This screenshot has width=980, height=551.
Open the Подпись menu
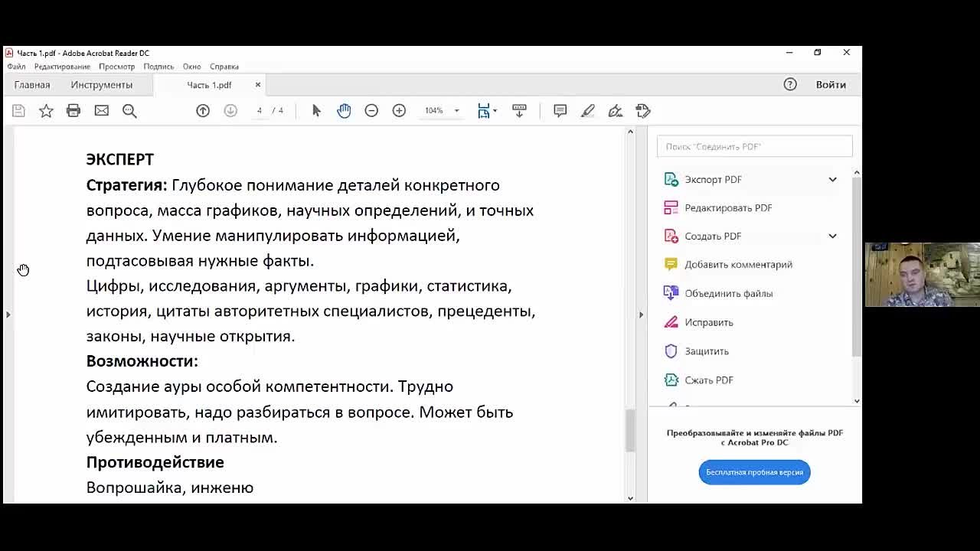158,67
